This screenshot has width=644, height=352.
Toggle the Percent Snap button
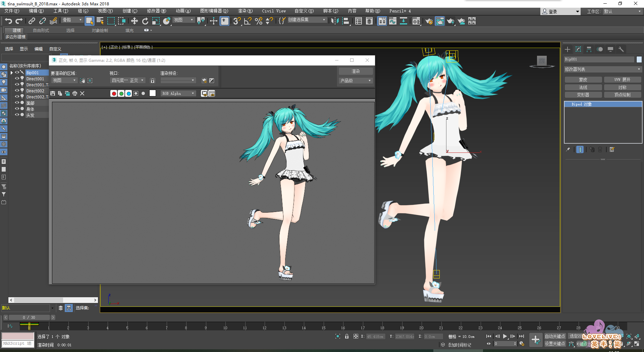pos(259,21)
